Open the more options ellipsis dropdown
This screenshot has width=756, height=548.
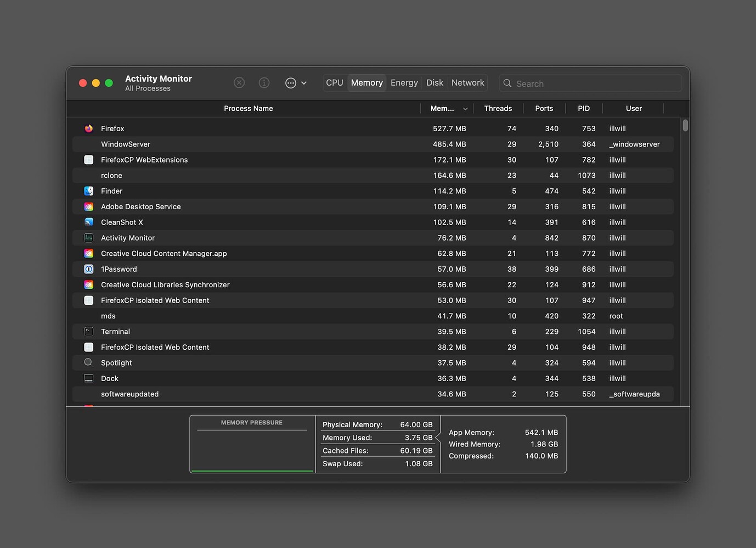[291, 82]
